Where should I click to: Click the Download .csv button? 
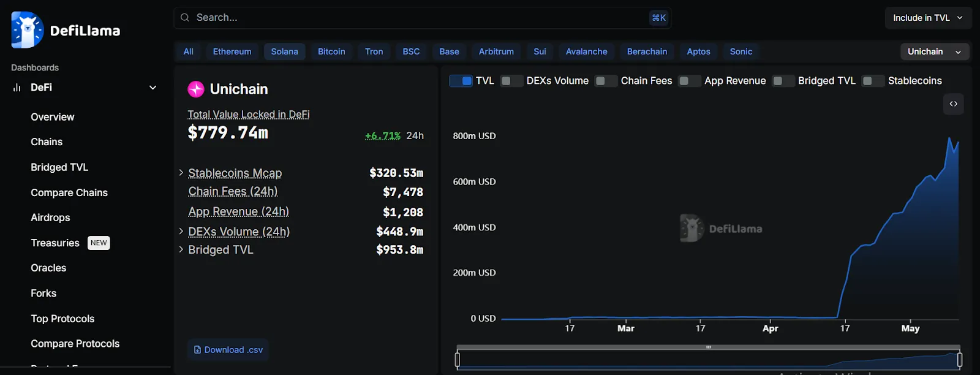(228, 350)
